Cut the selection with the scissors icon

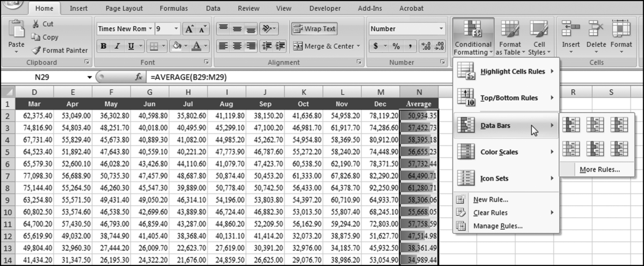[x=36, y=24]
